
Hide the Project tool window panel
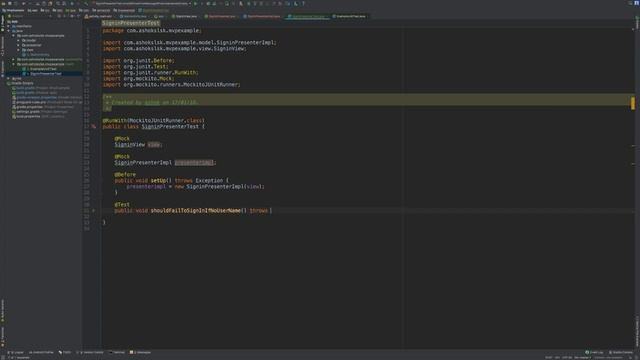tap(78, 16)
